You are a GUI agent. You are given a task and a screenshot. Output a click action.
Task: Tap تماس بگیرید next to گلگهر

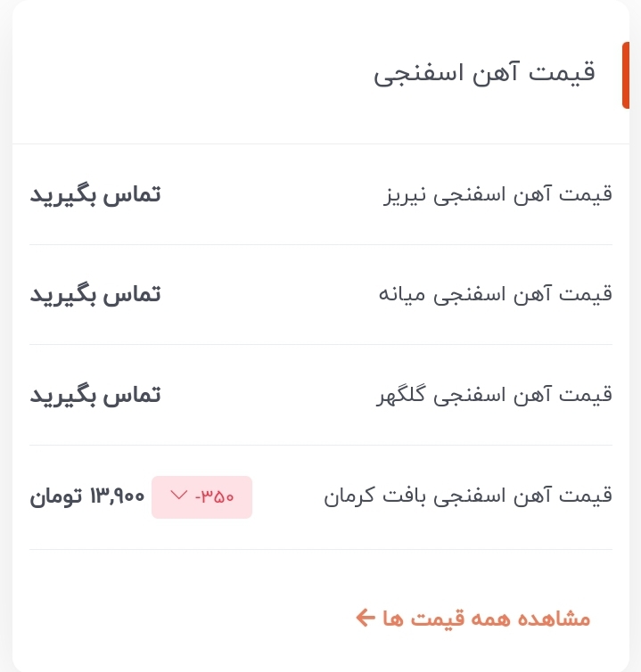click(x=95, y=395)
